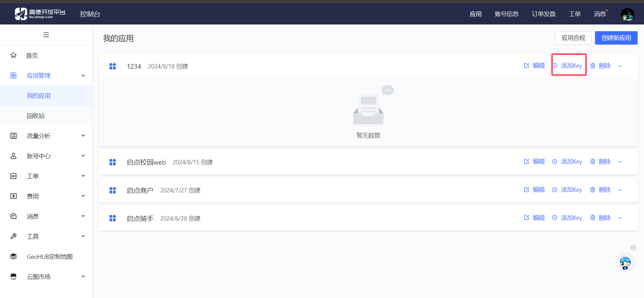644x298 pixels.
Task: Click the 高德开放平台 logo
Action: pyautogui.click(x=40, y=14)
